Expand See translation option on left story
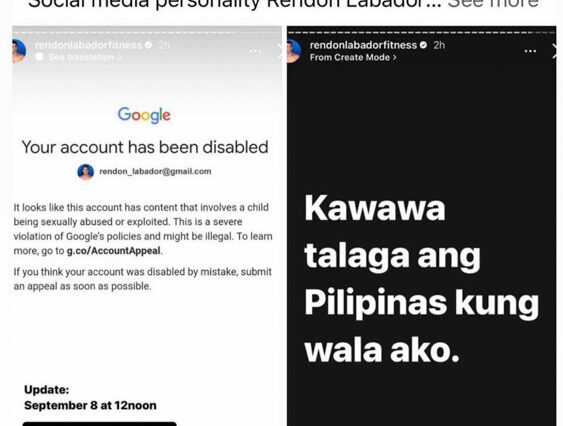 click(81, 57)
